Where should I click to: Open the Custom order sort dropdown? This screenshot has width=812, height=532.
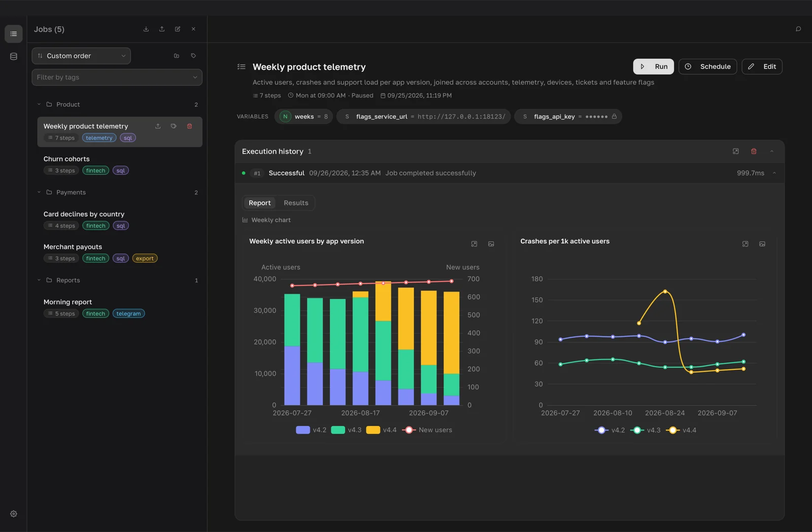(81, 56)
